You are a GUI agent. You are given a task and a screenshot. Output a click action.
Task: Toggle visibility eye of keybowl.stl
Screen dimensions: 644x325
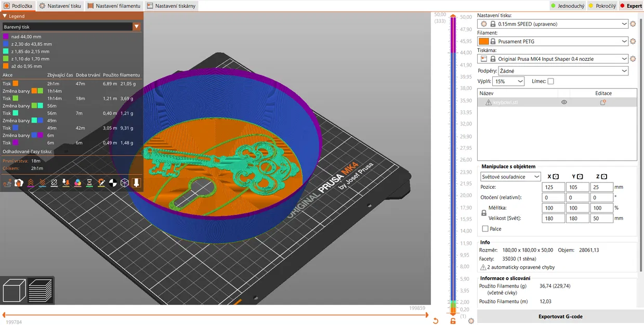coord(564,102)
